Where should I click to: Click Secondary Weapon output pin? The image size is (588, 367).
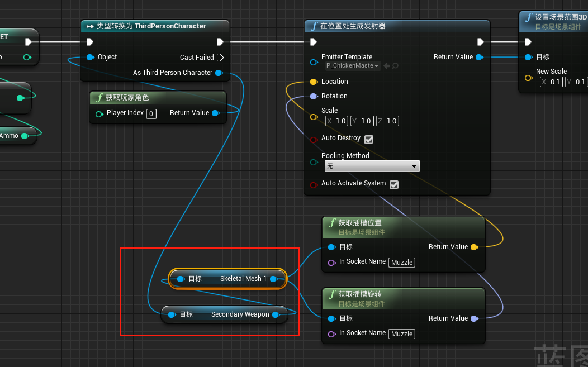pyautogui.click(x=276, y=314)
